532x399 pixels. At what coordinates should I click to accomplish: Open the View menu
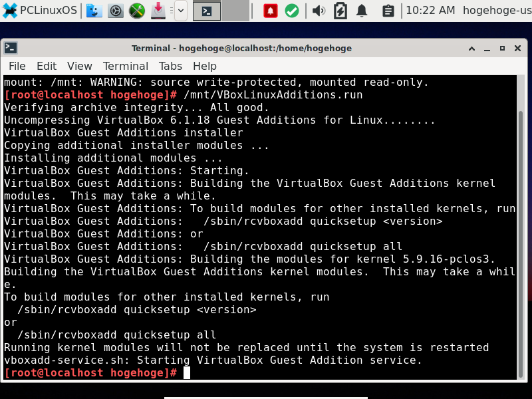(79, 66)
